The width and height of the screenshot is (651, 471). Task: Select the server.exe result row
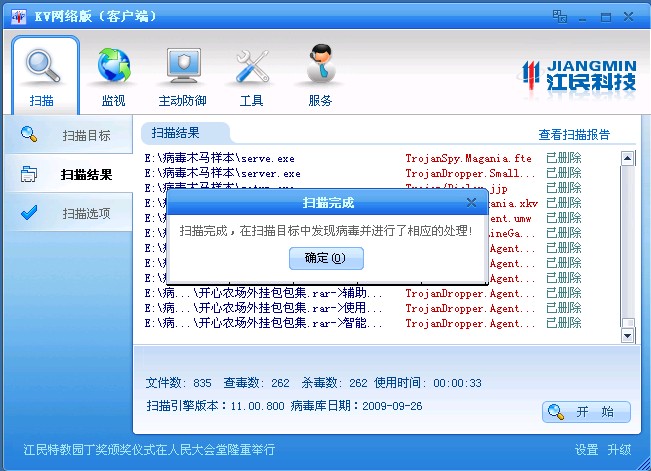point(362,173)
